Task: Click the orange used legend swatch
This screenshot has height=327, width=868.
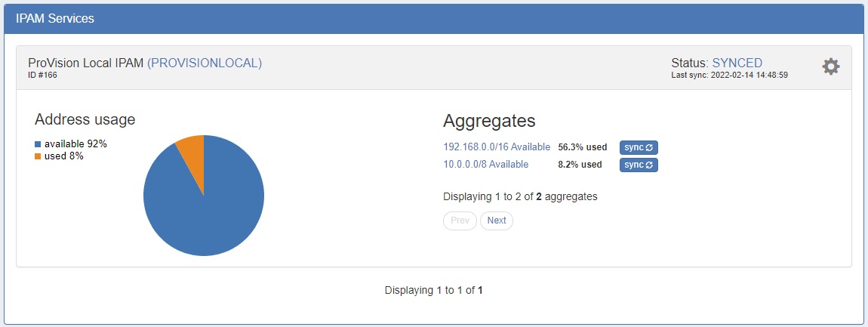Action: tap(38, 157)
